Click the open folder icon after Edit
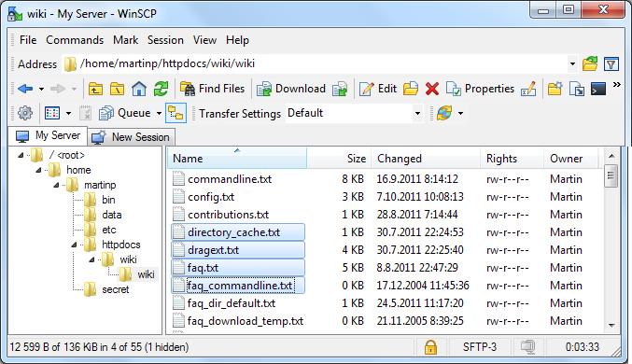 411,89
